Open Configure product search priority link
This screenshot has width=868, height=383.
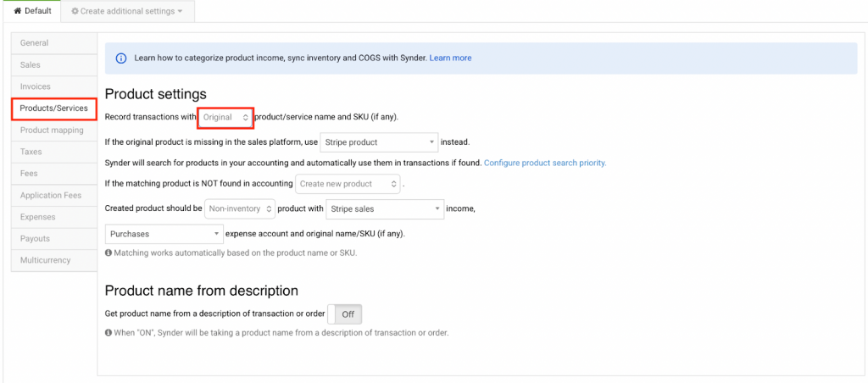545,163
